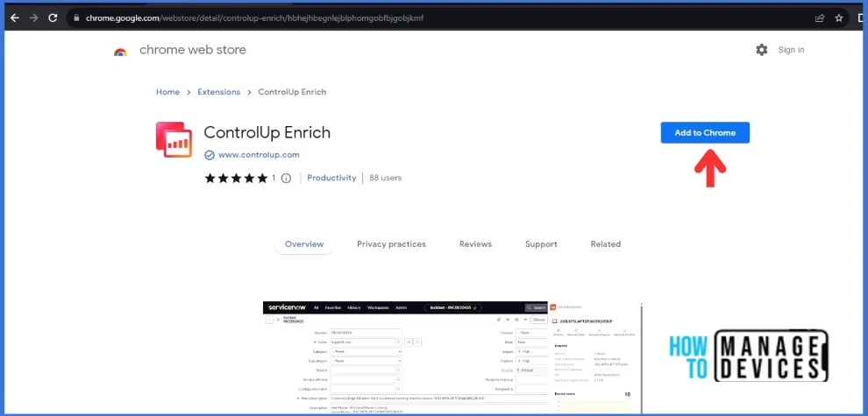The height and width of the screenshot is (416, 868).
Task: Click the five-star rating display
Action: coord(237,178)
